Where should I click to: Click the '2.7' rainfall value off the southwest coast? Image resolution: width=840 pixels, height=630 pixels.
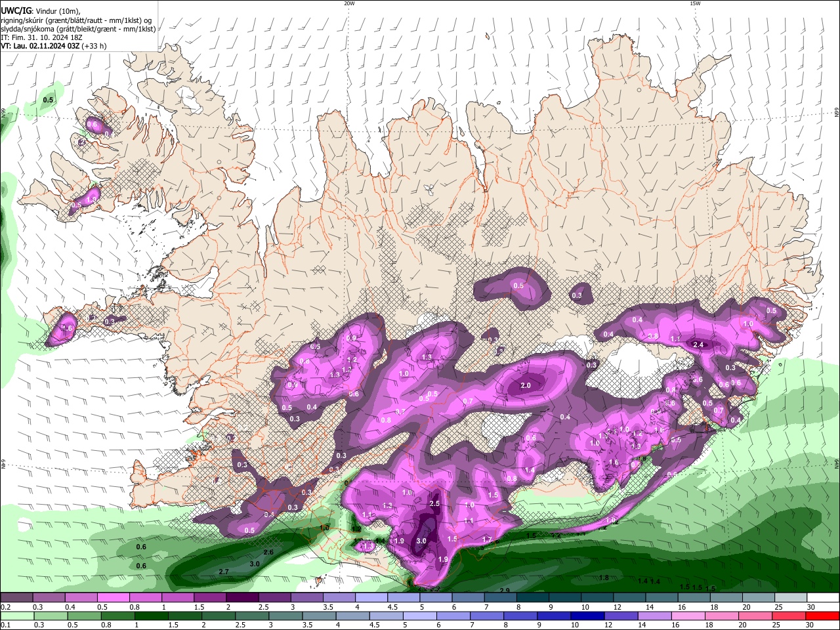(x=223, y=572)
